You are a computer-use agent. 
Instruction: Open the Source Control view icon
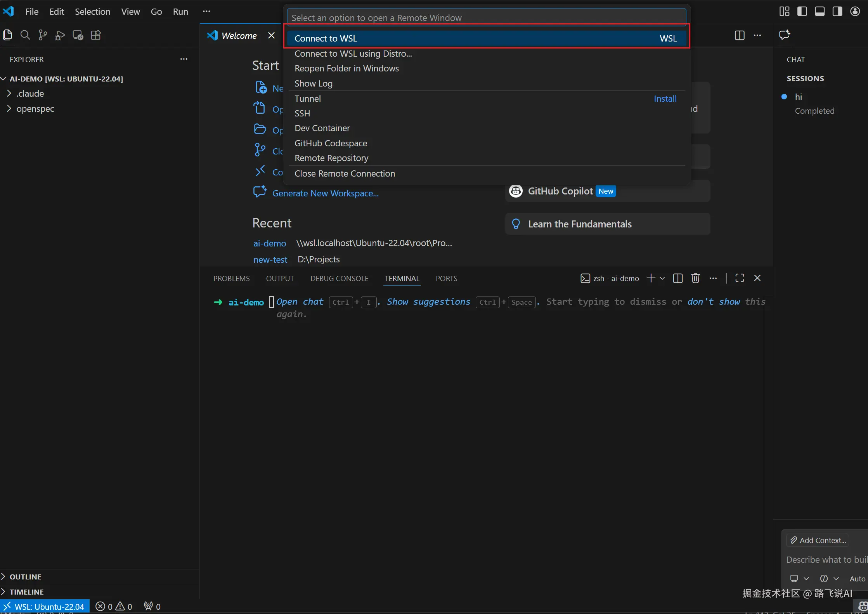coord(43,35)
